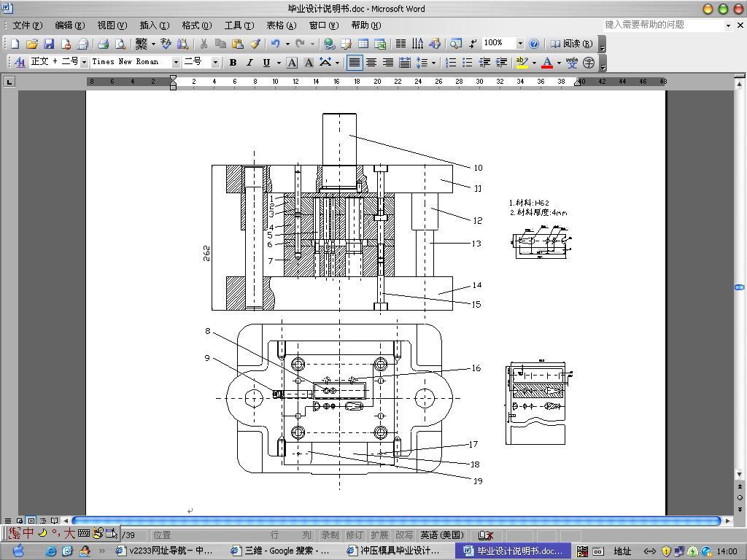Screen dimensions: 747x560
Task: Apply character border with the framed A
Action: pyautogui.click(x=292, y=63)
